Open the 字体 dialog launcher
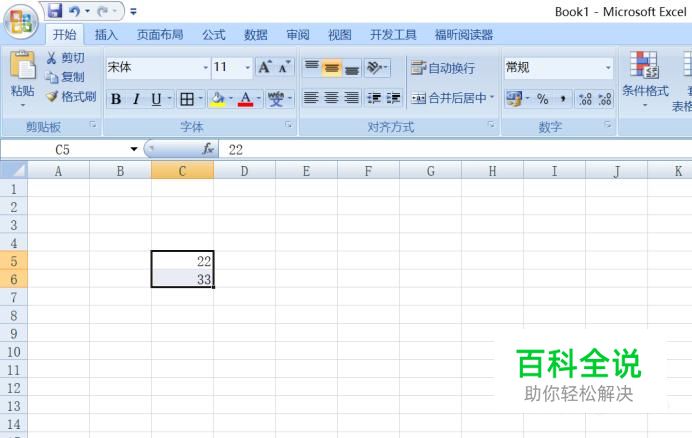The height and width of the screenshot is (438, 692). click(x=289, y=125)
